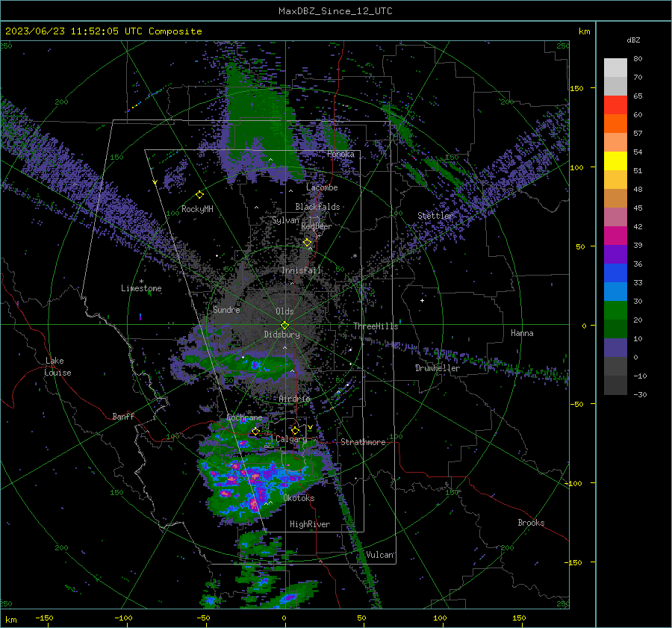The height and width of the screenshot is (628, 672).
Task: Click the 2023/06/23 11:52:05 UTC Composite timestamp
Action: click(x=103, y=31)
